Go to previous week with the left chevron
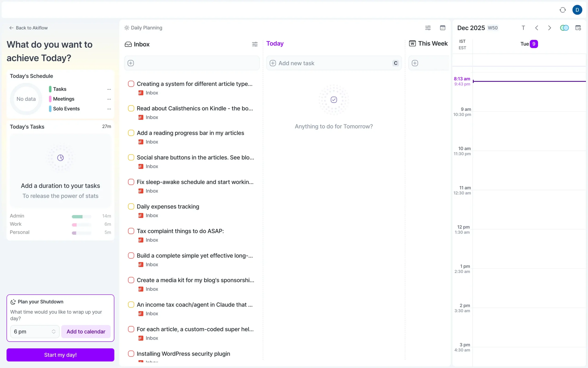This screenshot has height=368, width=588. (x=536, y=28)
